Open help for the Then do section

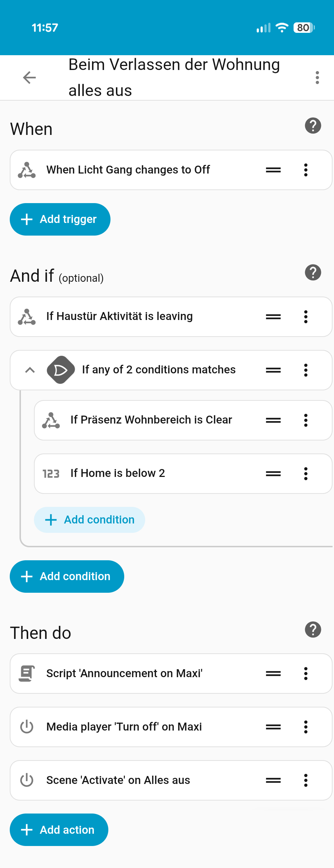(x=313, y=630)
